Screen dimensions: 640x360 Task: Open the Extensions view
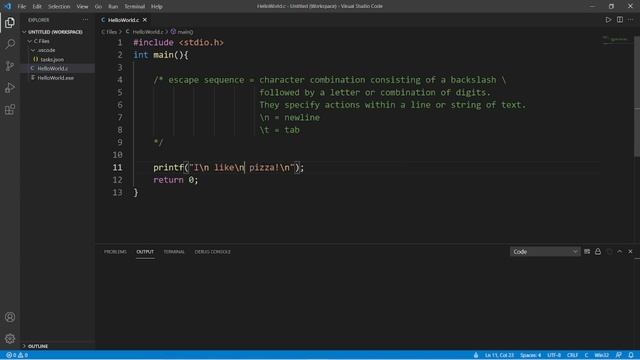[10, 109]
